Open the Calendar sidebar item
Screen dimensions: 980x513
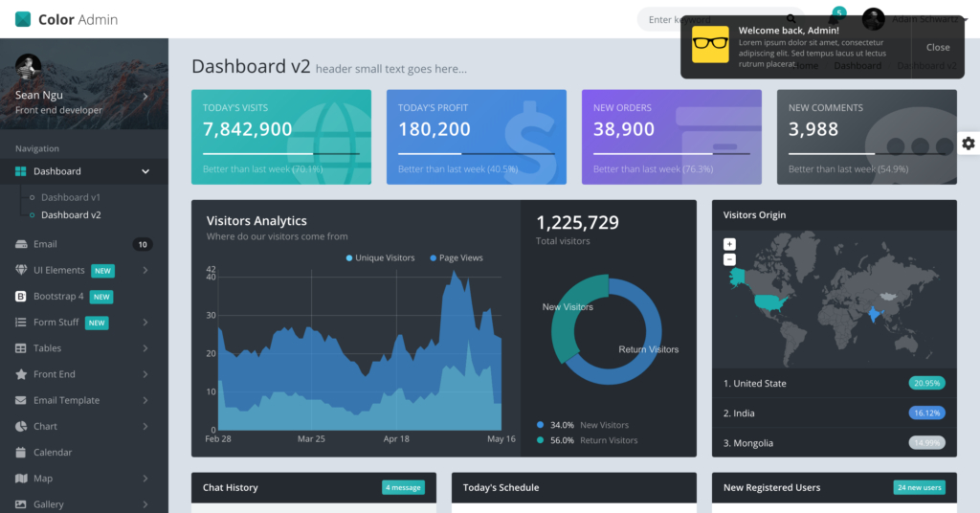[84, 452]
